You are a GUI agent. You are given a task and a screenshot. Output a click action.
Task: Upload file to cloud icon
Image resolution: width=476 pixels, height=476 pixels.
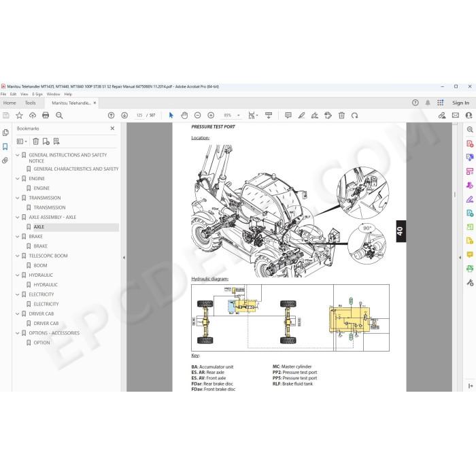[33, 116]
